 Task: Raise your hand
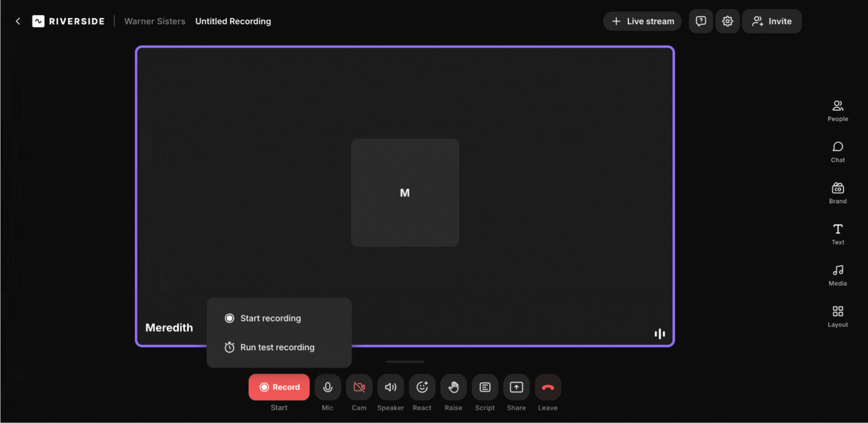pyautogui.click(x=453, y=387)
